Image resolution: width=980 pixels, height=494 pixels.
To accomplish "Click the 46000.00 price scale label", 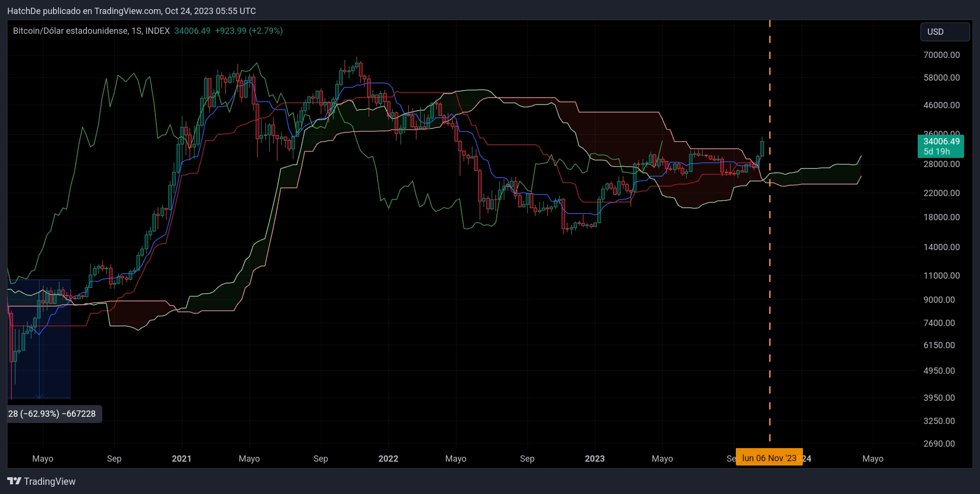I will point(941,105).
